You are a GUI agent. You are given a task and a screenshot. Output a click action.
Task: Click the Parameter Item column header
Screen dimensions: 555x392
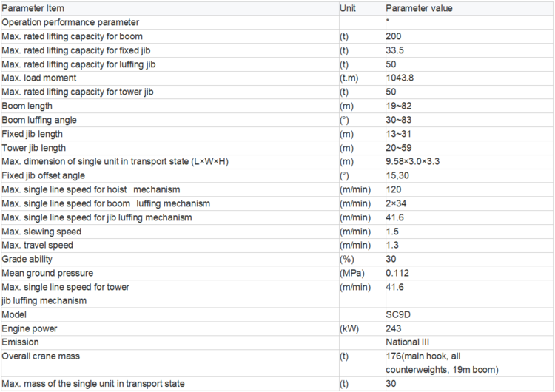pos(33,8)
